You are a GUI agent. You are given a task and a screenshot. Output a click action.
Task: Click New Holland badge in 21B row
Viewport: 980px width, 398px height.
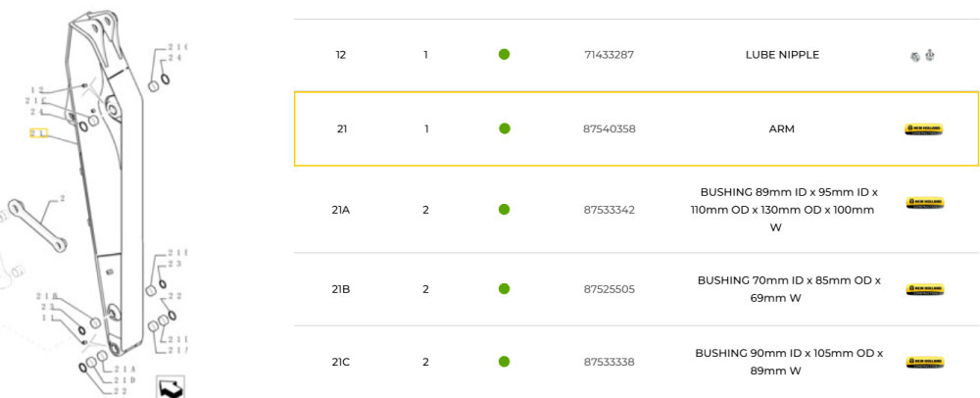point(923,289)
